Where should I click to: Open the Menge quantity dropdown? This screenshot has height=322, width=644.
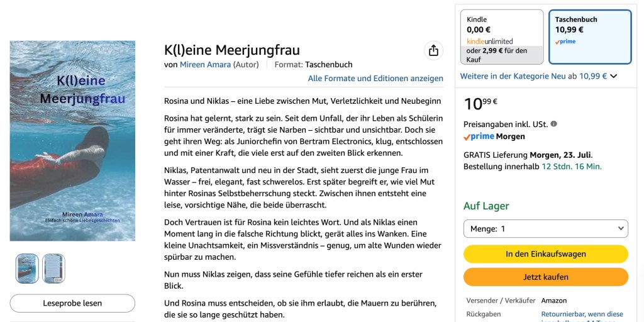[546, 229]
